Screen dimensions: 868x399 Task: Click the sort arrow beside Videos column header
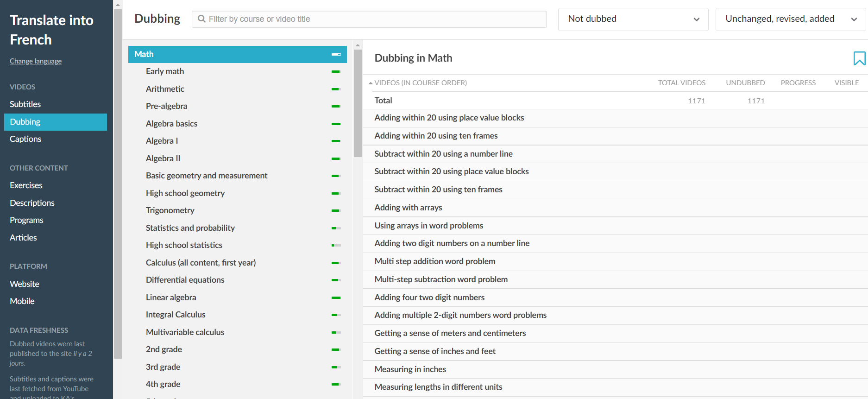tap(371, 83)
